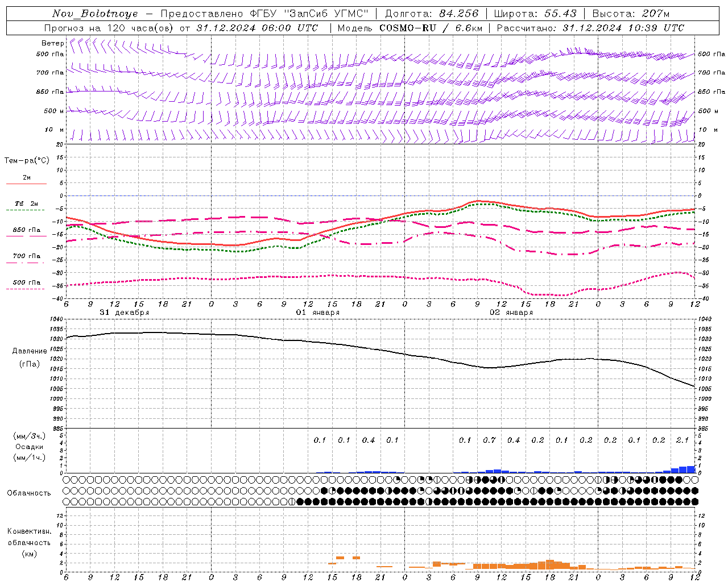Image resolution: width=728 pixels, height=582 pixels.
Task: Click the (мм/1ч.) units label
Action: [29, 458]
